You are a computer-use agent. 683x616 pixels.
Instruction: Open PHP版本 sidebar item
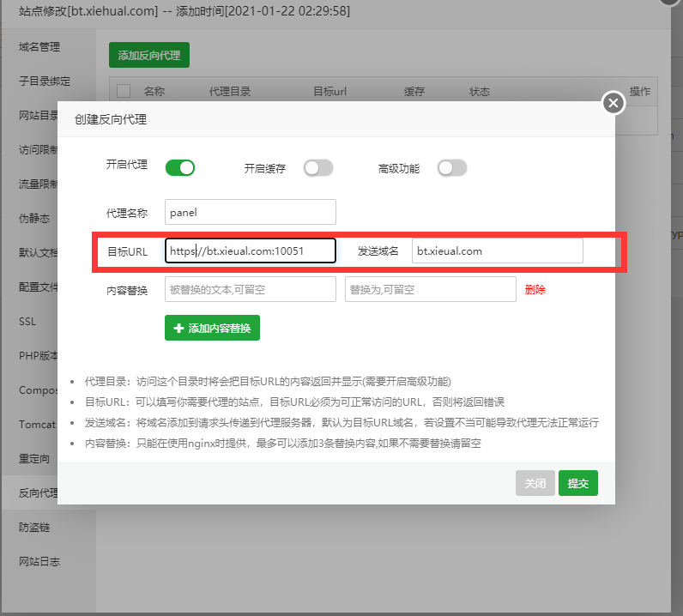[39, 355]
